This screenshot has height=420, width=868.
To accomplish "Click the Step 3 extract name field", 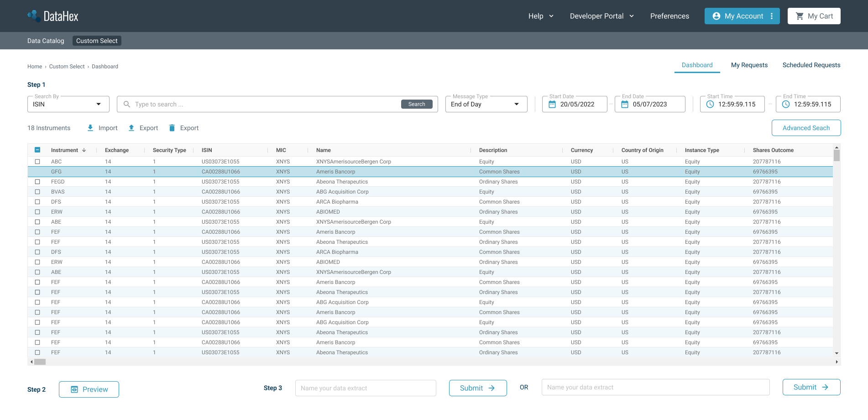I will click(366, 388).
